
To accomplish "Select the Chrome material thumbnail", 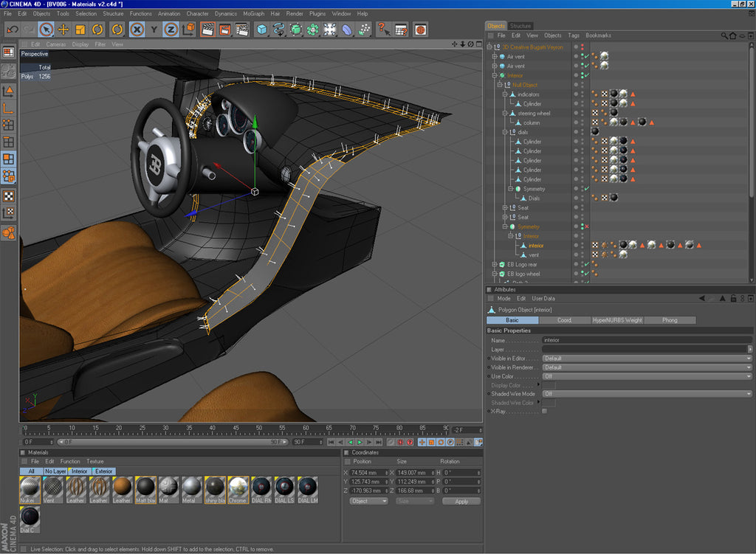I will click(238, 487).
